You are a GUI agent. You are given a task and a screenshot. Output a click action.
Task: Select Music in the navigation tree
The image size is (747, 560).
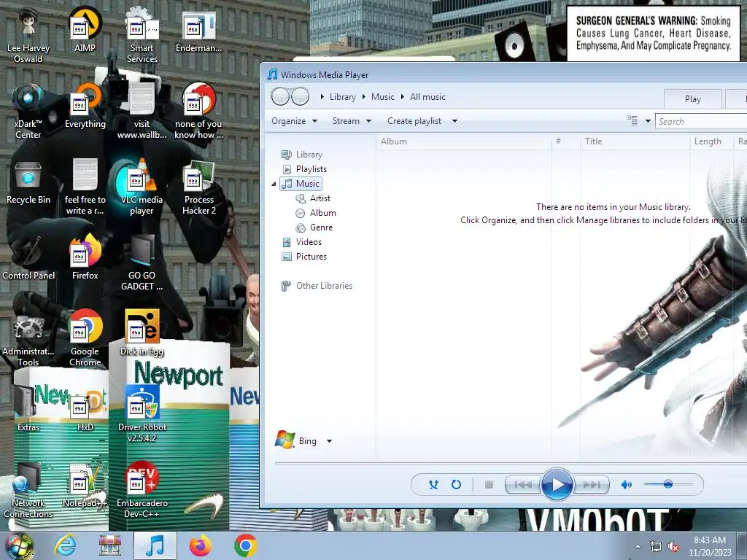coord(301,184)
